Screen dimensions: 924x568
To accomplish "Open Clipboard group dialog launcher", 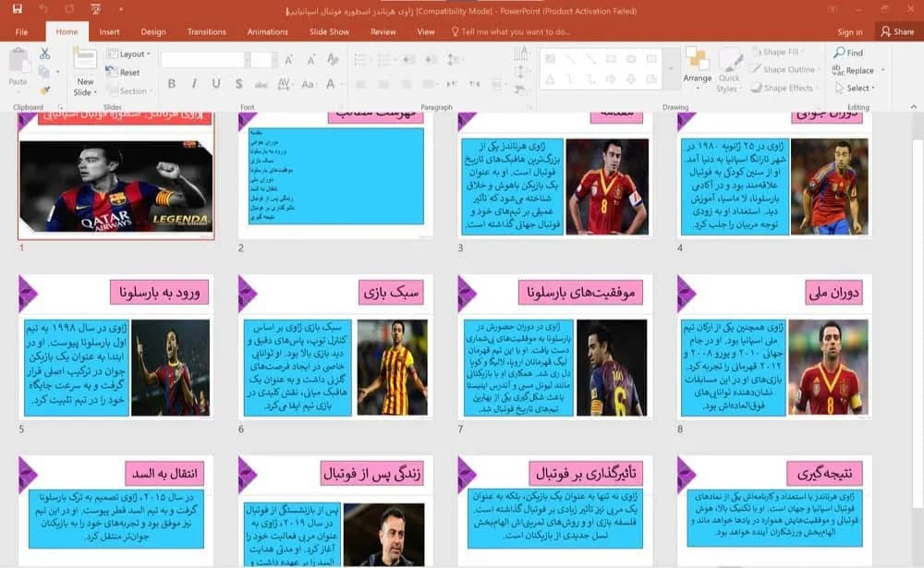I will coord(60,107).
